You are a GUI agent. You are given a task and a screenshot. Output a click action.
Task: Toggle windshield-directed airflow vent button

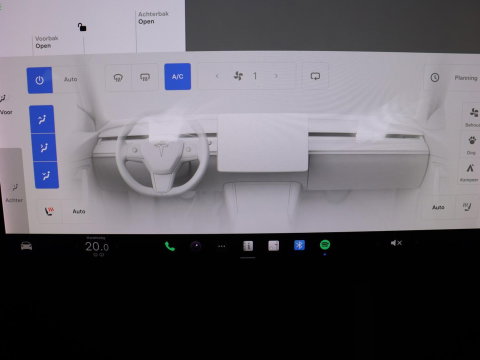pos(42,119)
